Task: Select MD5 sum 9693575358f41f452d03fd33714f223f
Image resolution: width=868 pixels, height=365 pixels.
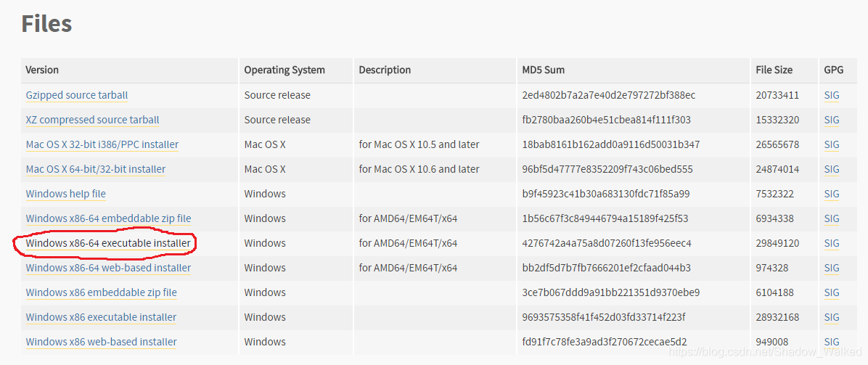Action: pos(603,317)
